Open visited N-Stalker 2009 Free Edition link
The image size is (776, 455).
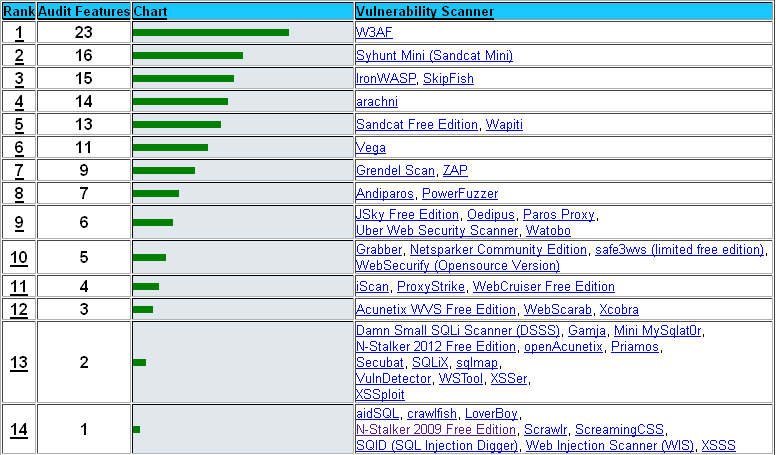click(x=436, y=430)
